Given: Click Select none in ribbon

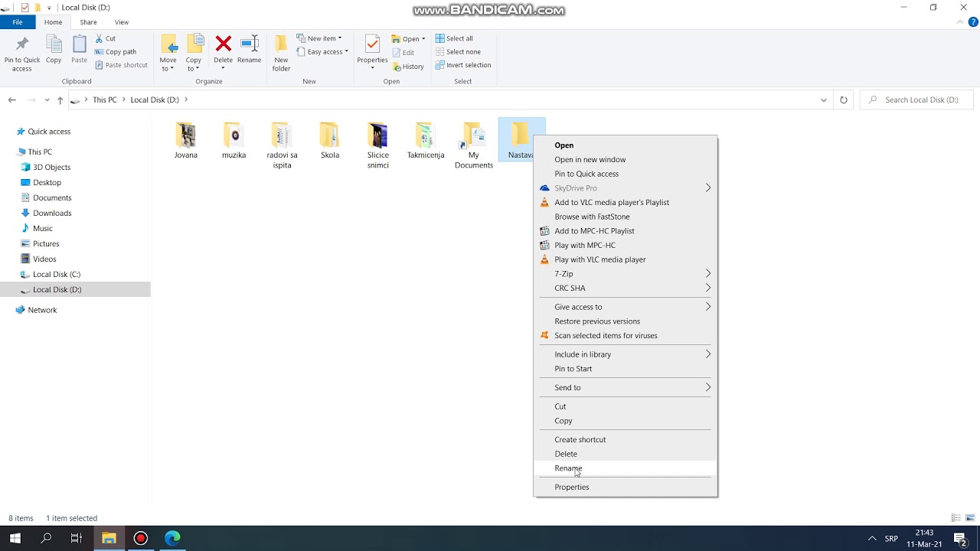Looking at the screenshot, I should [x=458, y=52].
